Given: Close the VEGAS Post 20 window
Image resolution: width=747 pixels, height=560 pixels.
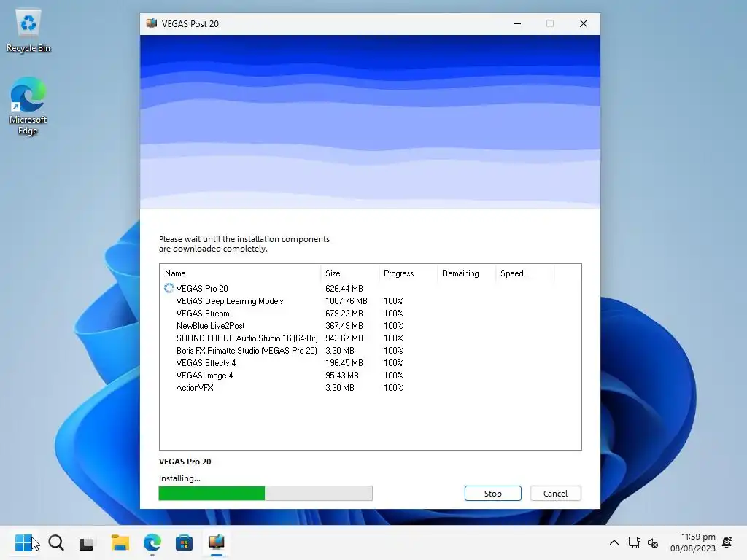Looking at the screenshot, I should coord(583,23).
